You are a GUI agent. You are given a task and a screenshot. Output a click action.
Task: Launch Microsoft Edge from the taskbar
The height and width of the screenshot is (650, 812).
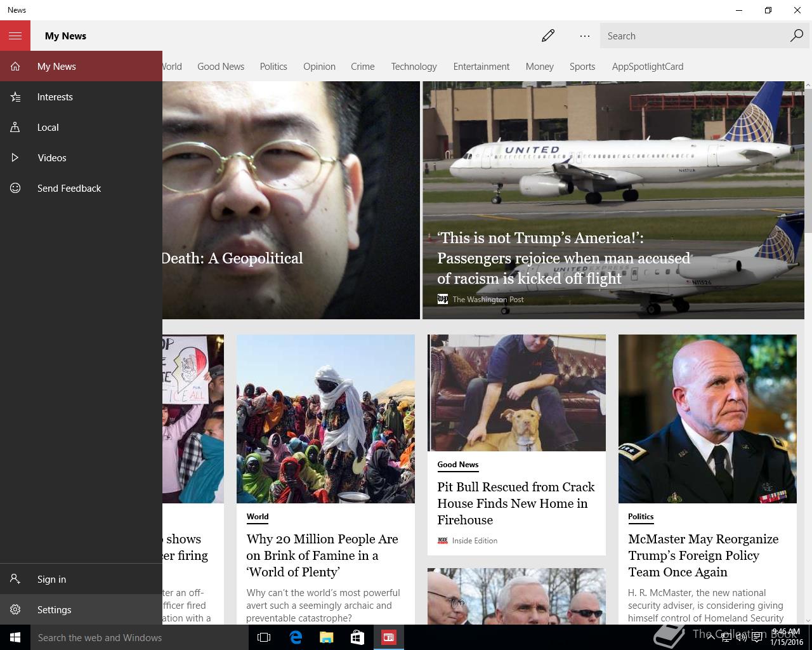click(x=295, y=637)
